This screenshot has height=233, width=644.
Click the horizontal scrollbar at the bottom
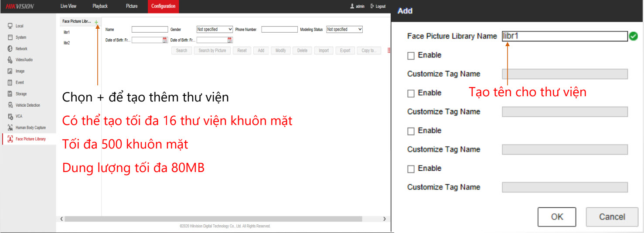214,219
